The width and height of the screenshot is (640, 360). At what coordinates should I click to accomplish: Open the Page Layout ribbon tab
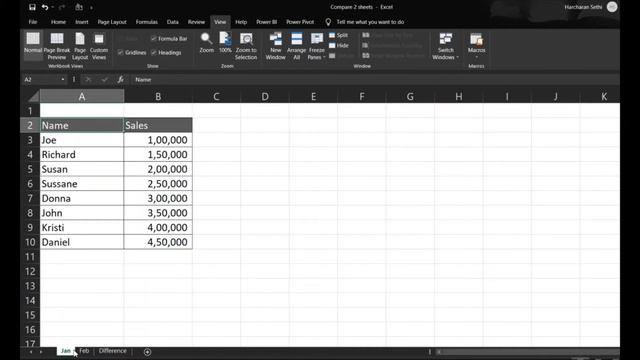click(112, 22)
